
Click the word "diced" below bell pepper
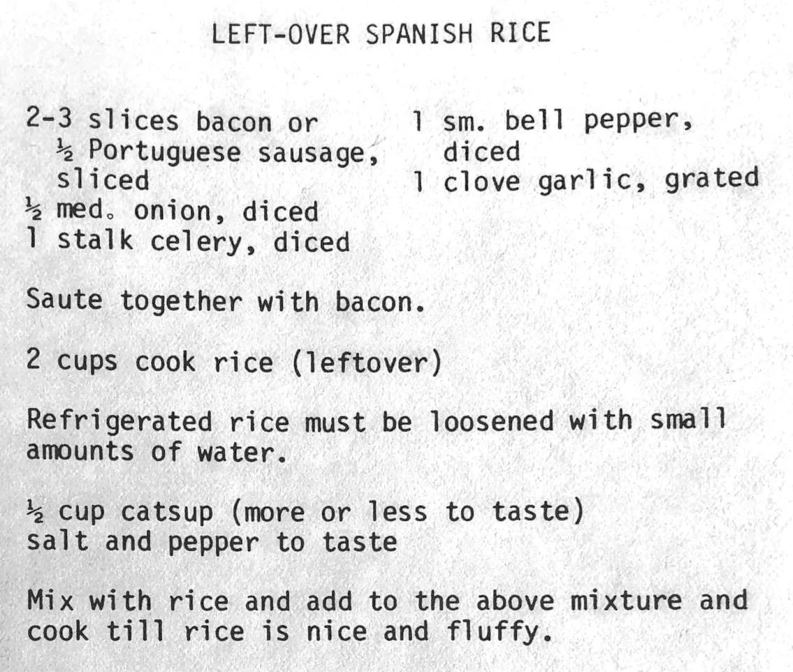[x=481, y=152]
